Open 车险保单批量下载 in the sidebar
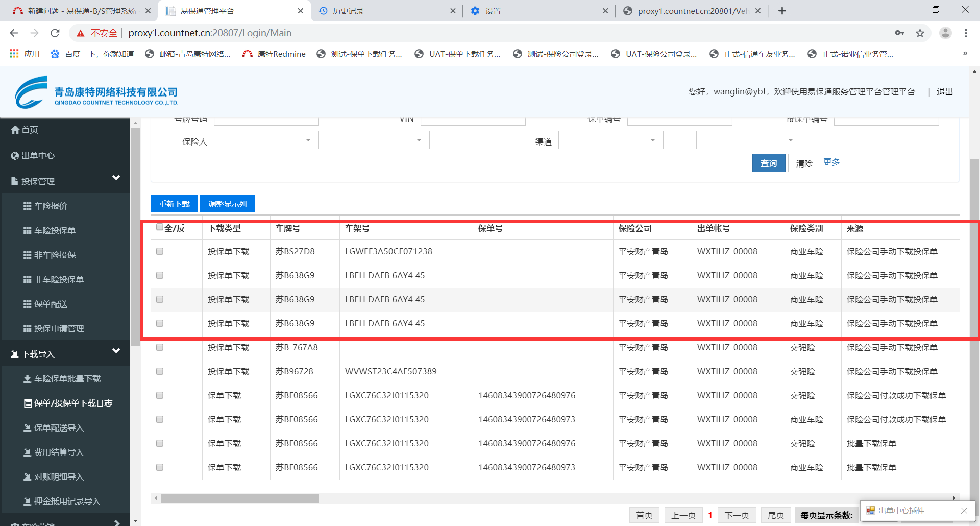Screen dimensions: 980x526 tap(67, 379)
